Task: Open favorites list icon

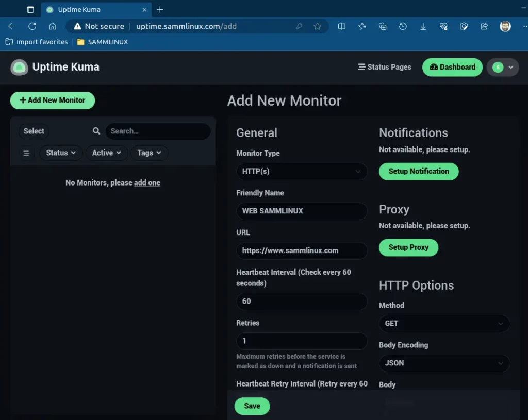Action: pyautogui.click(x=362, y=26)
